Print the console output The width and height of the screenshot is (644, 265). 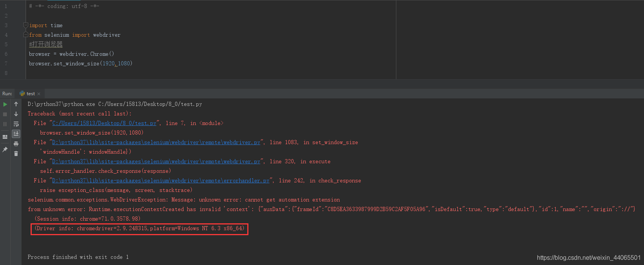coord(16,144)
